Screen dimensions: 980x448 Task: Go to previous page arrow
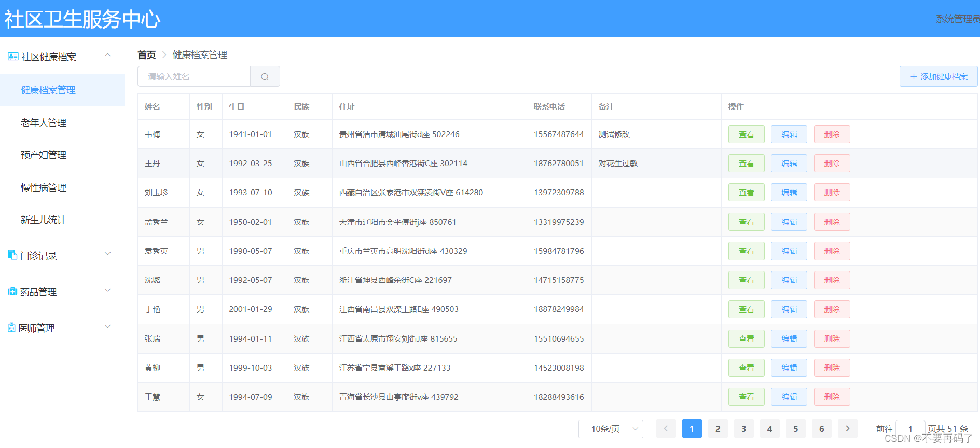point(666,429)
